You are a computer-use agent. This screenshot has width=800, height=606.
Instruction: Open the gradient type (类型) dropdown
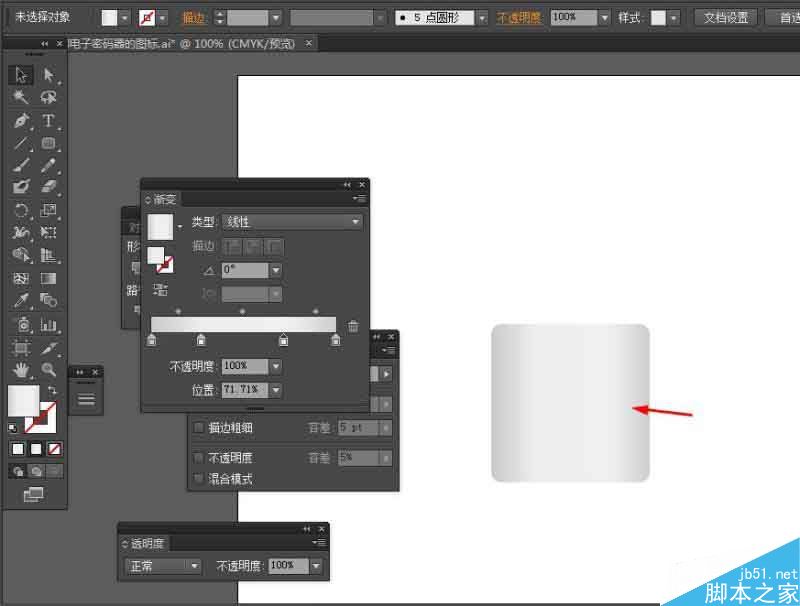[292, 222]
